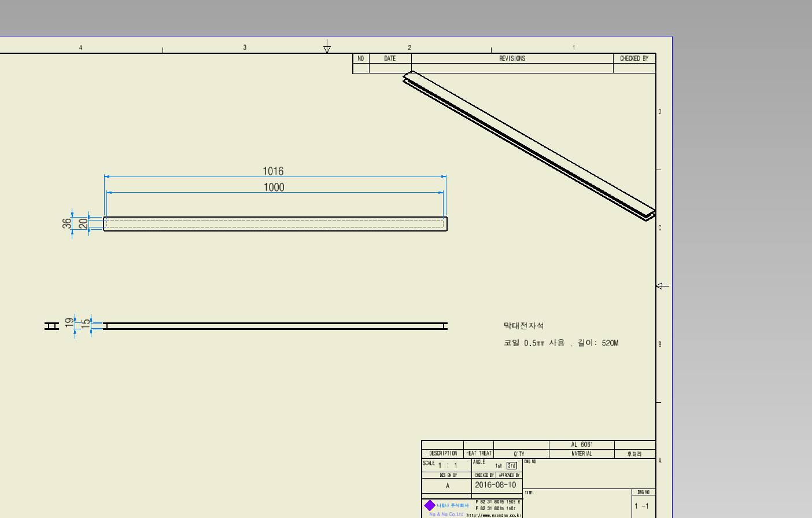812x518 pixels.
Task: Click the right border center arrow marker
Action: click(x=662, y=286)
